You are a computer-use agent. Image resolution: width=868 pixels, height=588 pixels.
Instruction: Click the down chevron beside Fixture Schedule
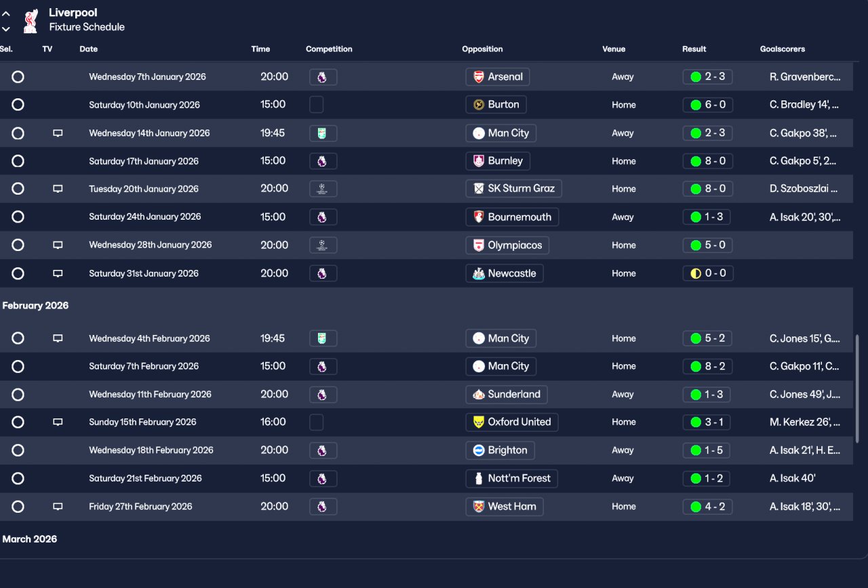(6, 28)
